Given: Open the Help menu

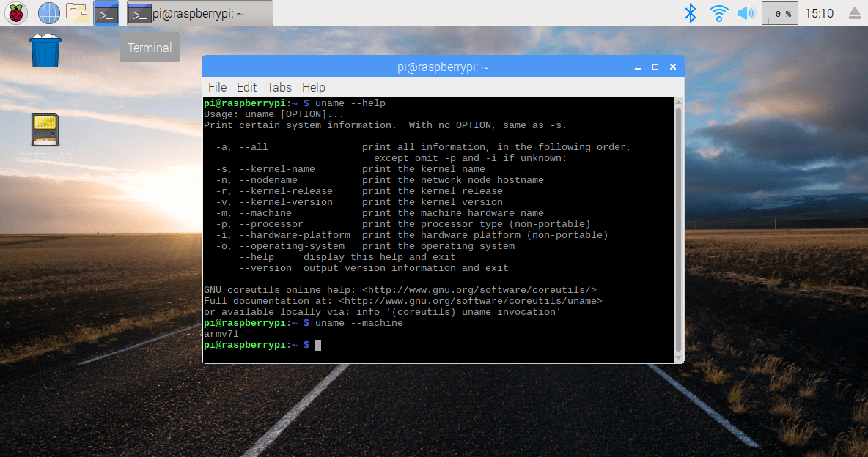Looking at the screenshot, I should tap(313, 87).
